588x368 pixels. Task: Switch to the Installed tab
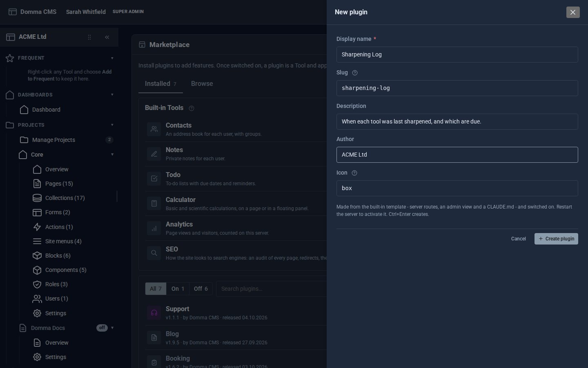pyautogui.click(x=160, y=84)
